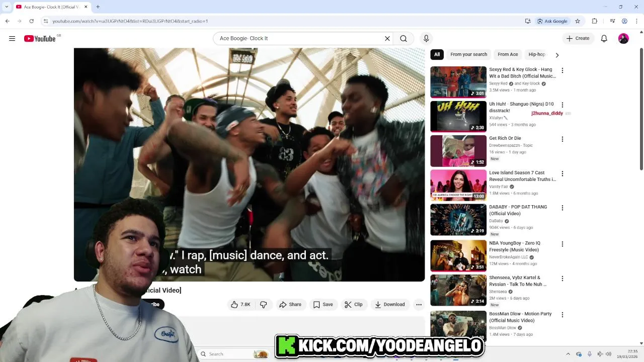Open NBA YoungBoy Zero IQ Freestyle title

click(x=514, y=246)
